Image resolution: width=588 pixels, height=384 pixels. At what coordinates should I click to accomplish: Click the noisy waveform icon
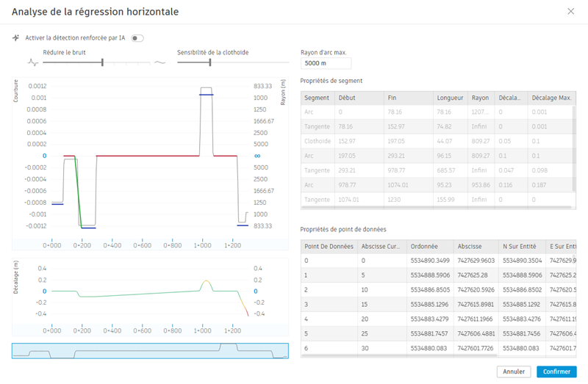coord(33,62)
